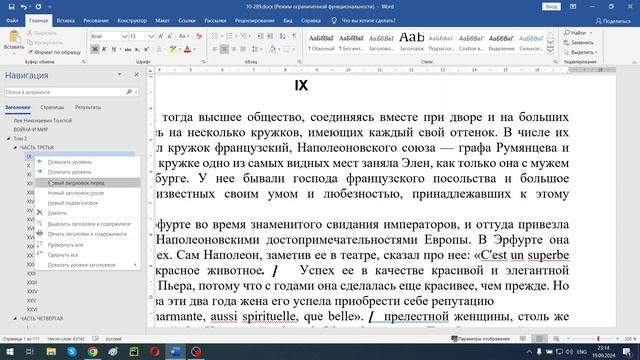Click the Поделиться (Share) button

coord(613,21)
